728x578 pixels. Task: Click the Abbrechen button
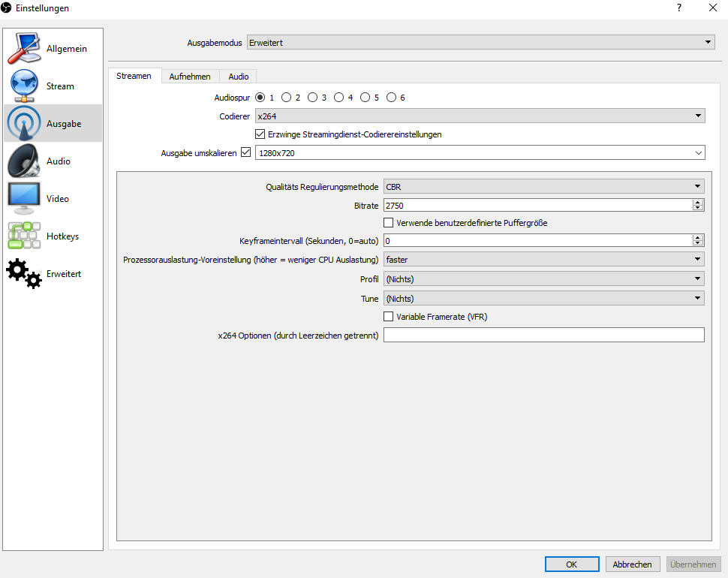[x=632, y=564]
